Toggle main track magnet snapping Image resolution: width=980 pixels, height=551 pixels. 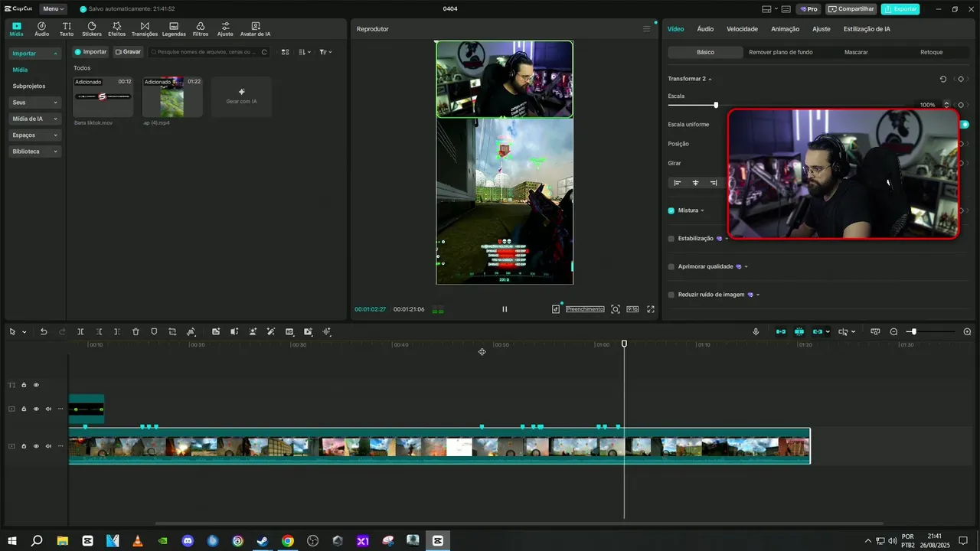point(780,331)
